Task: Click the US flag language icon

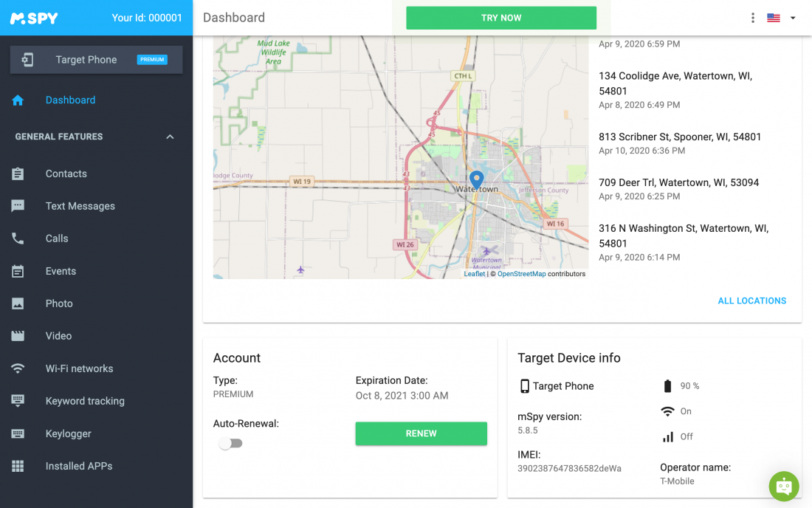Action: pyautogui.click(x=774, y=18)
